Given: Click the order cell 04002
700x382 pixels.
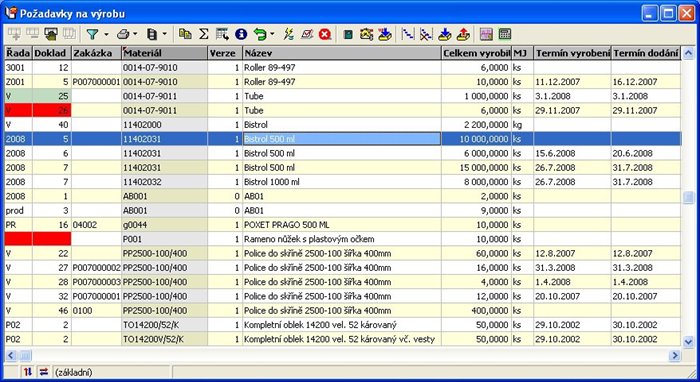Looking at the screenshot, I should [x=96, y=225].
